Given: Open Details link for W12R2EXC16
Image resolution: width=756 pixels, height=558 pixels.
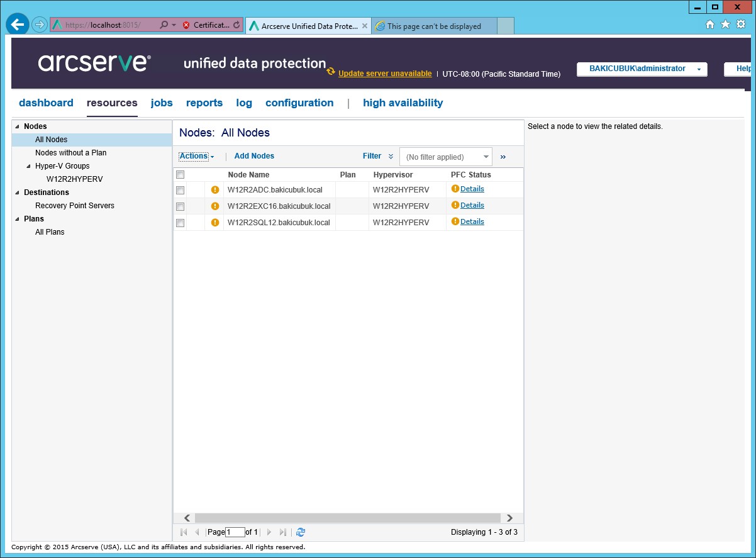Looking at the screenshot, I should (472, 205).
